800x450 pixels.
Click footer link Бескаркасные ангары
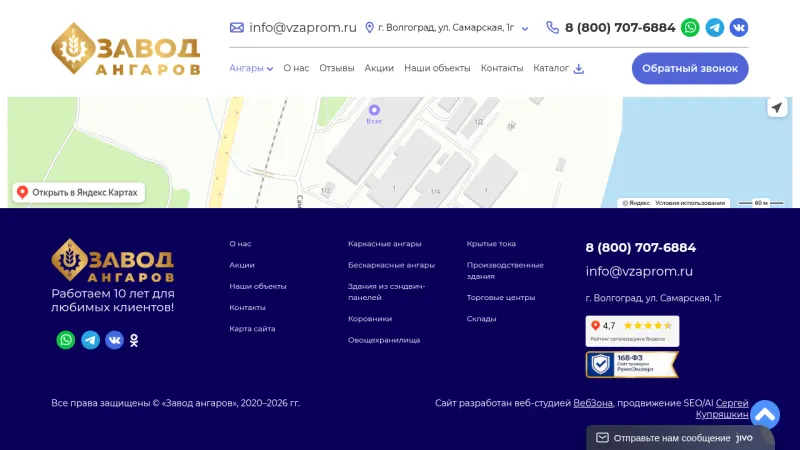391,265
